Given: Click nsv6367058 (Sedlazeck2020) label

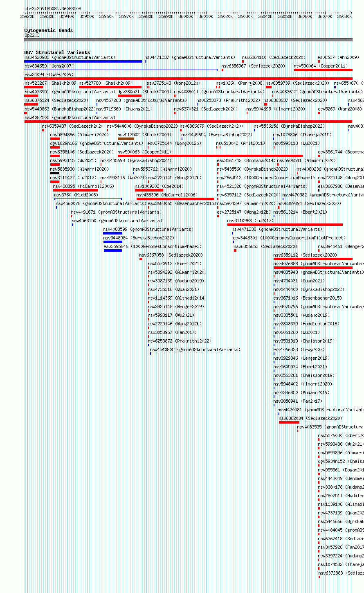Looking at the screenshot, I should coord(171,255).
